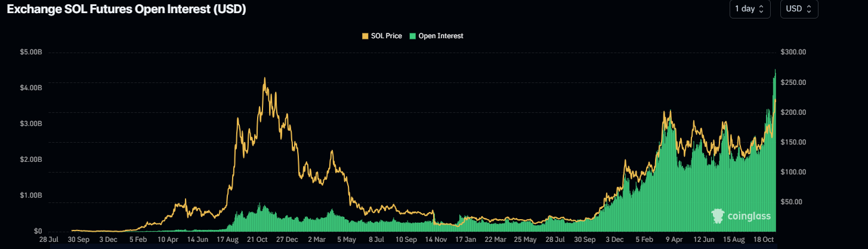
Task: Click the $150.00 label on right axis
Action: pos(794,142)
